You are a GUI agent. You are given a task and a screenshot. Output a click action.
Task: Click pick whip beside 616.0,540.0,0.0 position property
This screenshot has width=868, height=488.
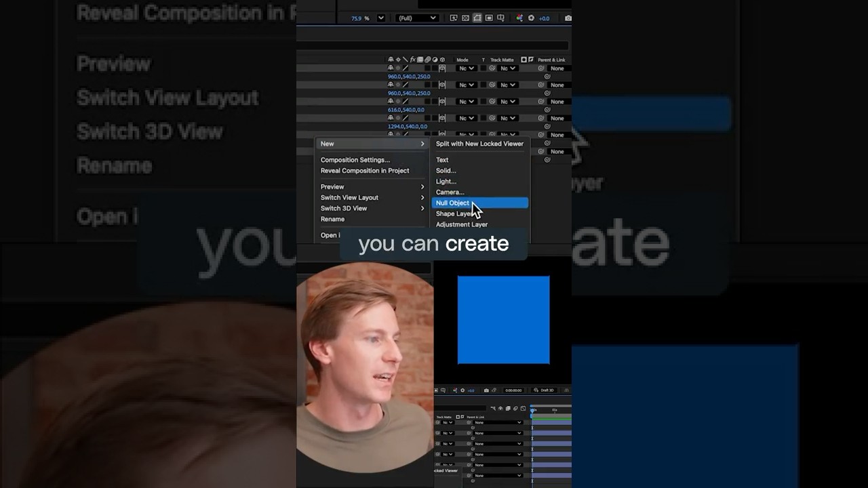(x=547, y=110)
